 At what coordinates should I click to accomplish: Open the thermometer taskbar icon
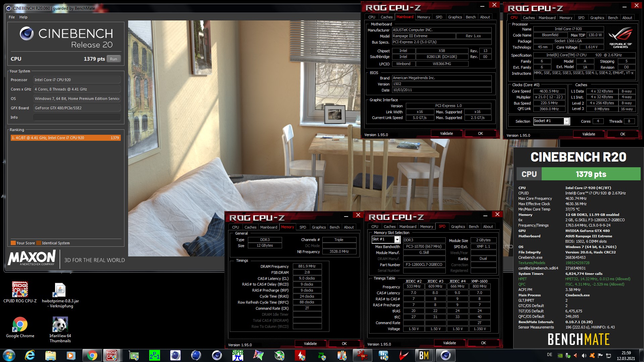click(342, 355)
